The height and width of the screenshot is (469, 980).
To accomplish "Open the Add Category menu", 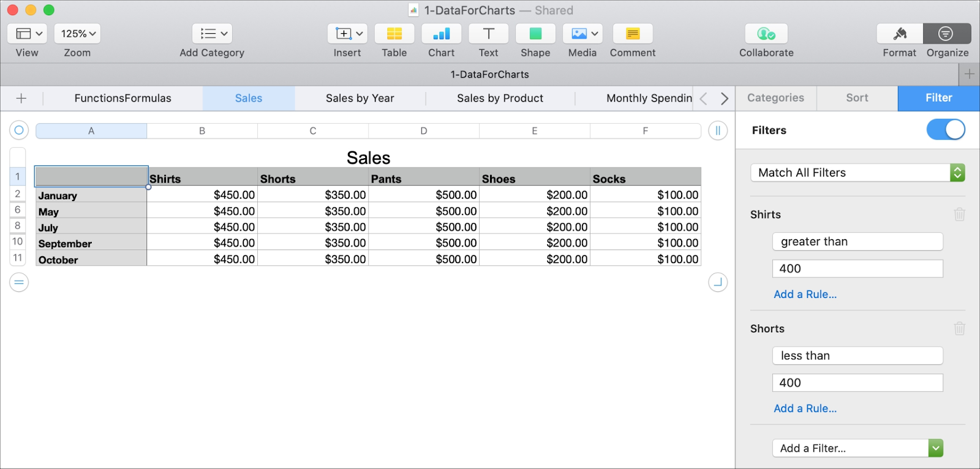I will pos(212,34).
